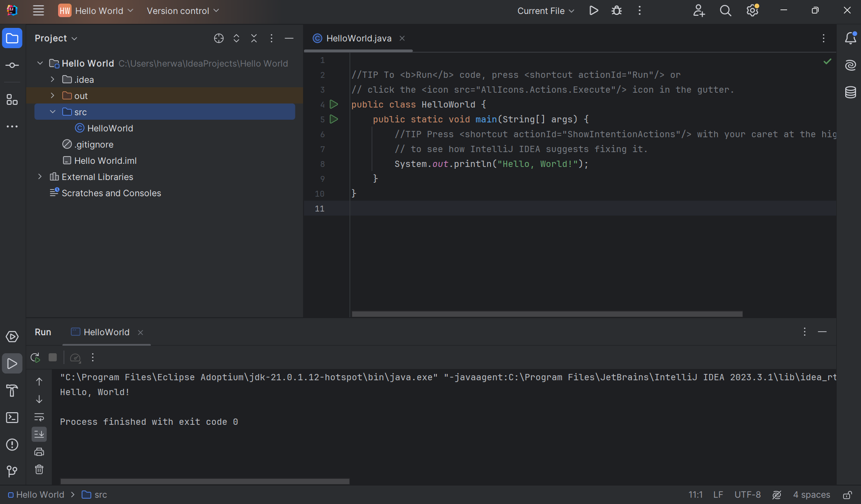Viewport: 861px width, 504px height.
Task: Click the editor horizontal scrollbar
Action: (x=547, y=314)
